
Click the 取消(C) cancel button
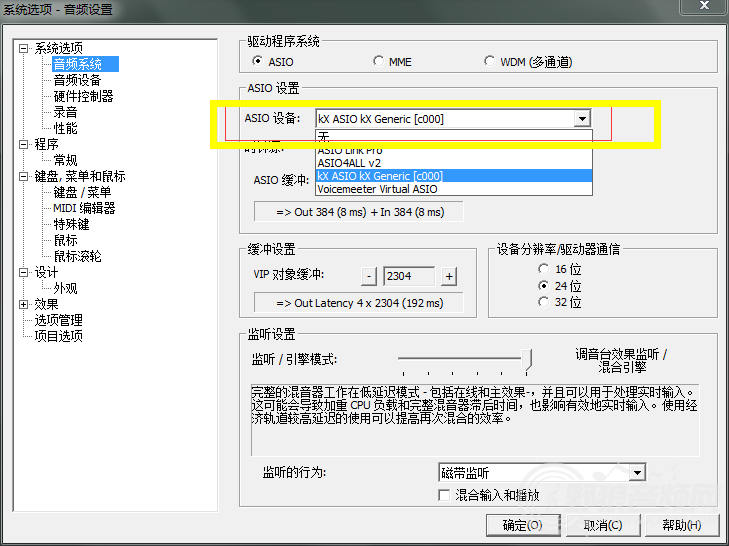tap(603, 526)
